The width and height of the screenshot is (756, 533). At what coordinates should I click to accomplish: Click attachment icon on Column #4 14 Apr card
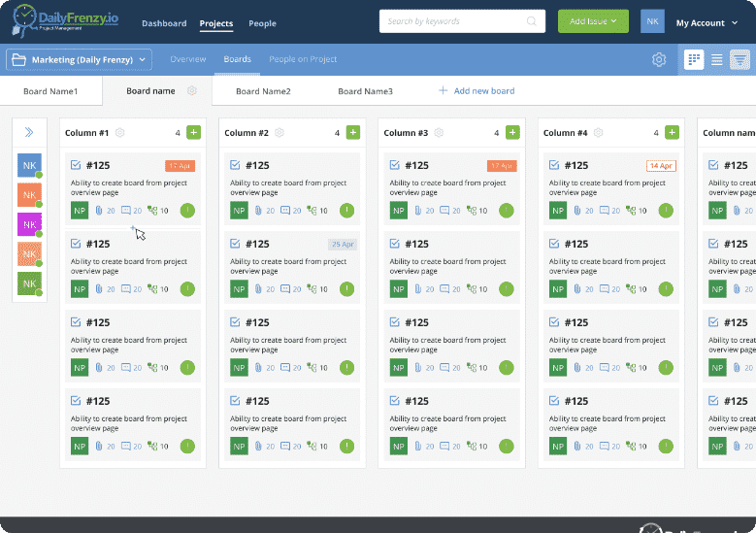577,211
